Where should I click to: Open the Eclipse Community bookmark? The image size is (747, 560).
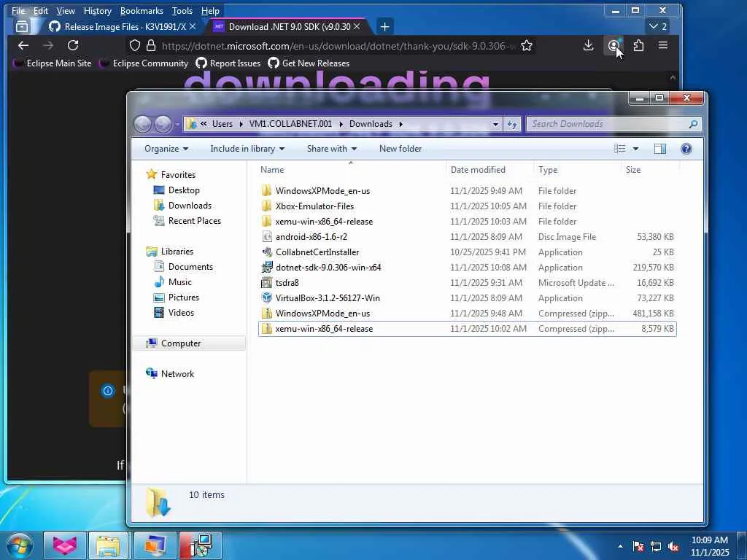pyautogui.click(x=144, y=63)
